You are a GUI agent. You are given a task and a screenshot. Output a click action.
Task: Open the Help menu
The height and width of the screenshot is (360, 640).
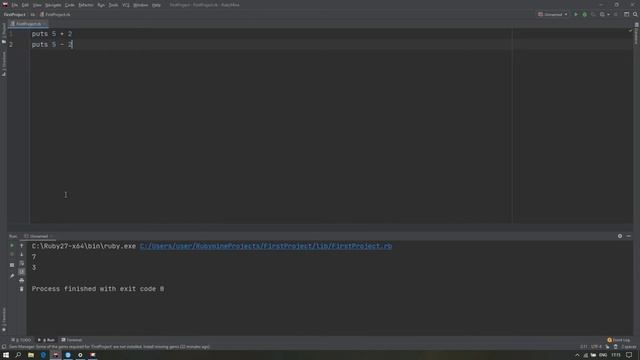click(156, 5)
